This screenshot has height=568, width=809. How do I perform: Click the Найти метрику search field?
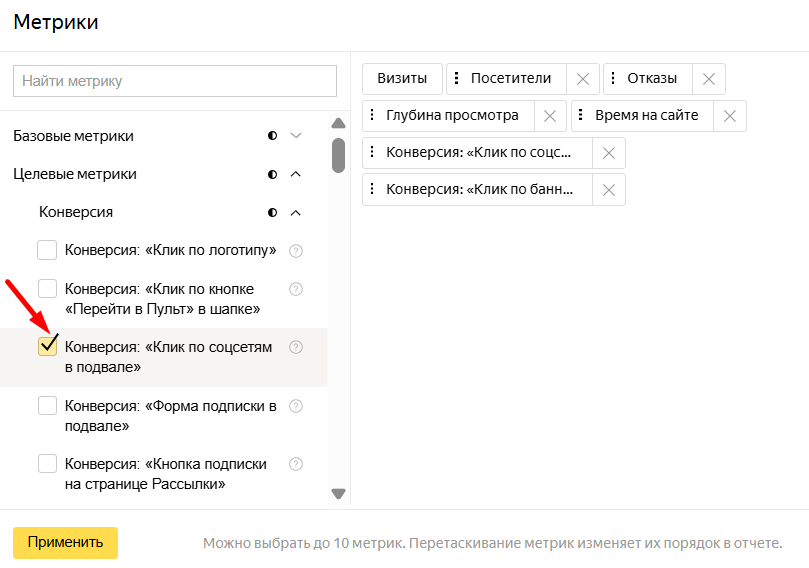point(175,81)
